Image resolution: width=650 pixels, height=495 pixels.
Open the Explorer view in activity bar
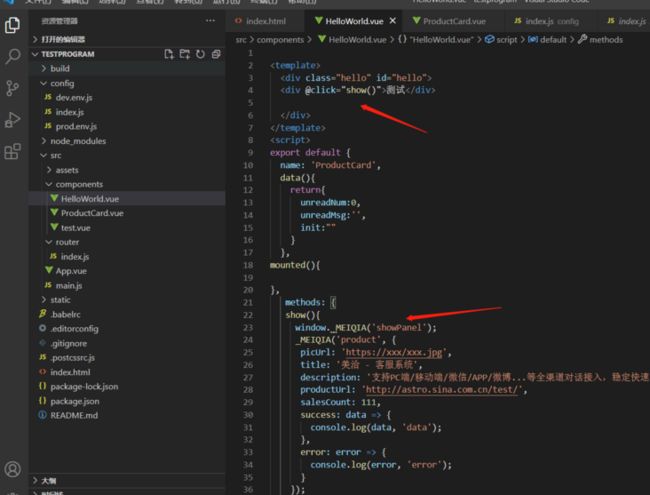coord(12,25)
